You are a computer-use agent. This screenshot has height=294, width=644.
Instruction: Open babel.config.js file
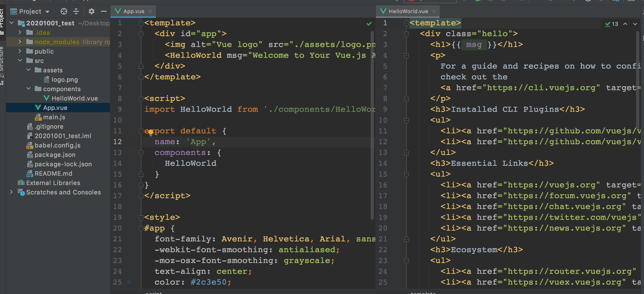tap(54, 145)
